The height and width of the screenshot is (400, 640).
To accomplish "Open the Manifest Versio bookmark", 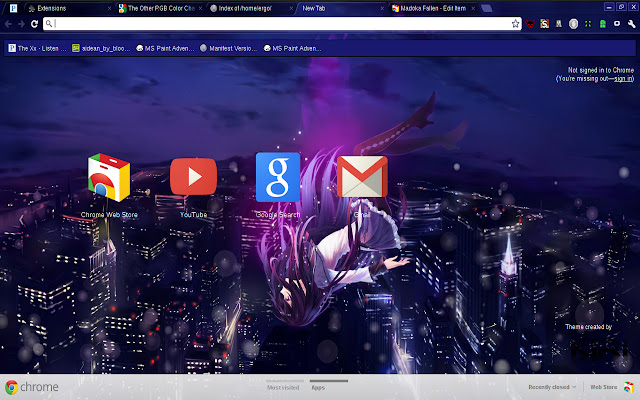I will click(x=229, y=48).
